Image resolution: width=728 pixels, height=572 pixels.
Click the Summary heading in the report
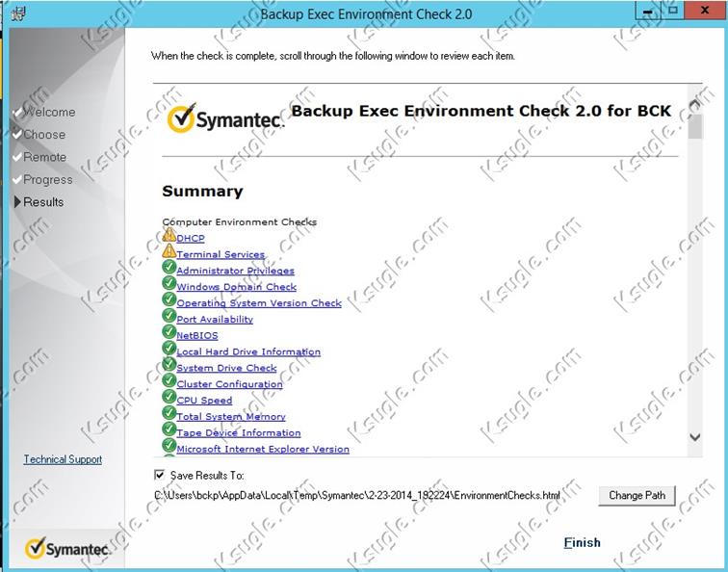pos(202,192)
